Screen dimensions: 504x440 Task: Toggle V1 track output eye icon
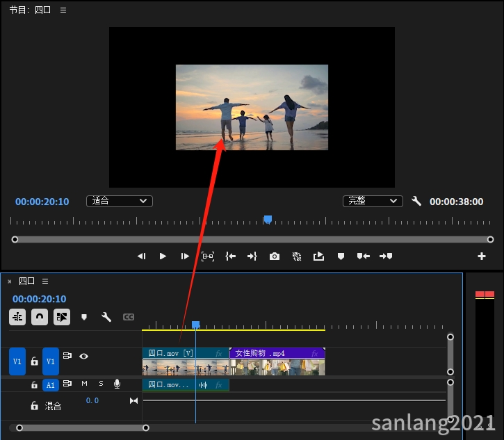click(83, 356)
